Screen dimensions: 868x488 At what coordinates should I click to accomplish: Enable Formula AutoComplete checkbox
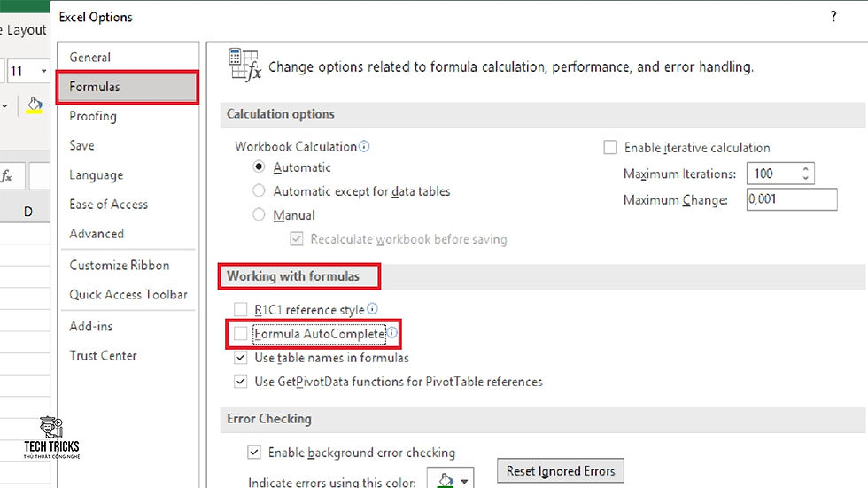tap(240, 333)
